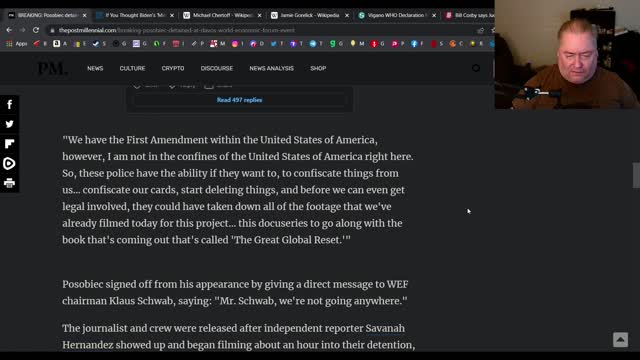Open the NEWS ANALYSIS section
This screenshot has height=360, width=640.
[x=271, y=68]
